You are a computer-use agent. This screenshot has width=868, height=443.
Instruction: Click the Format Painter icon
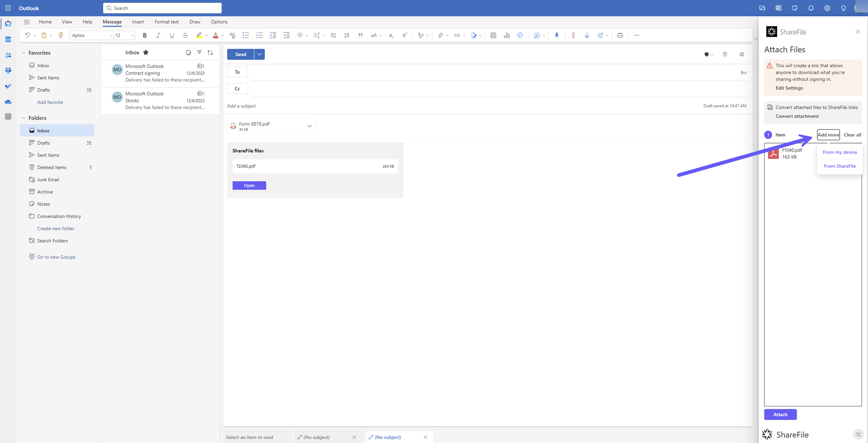coord(61,35)
